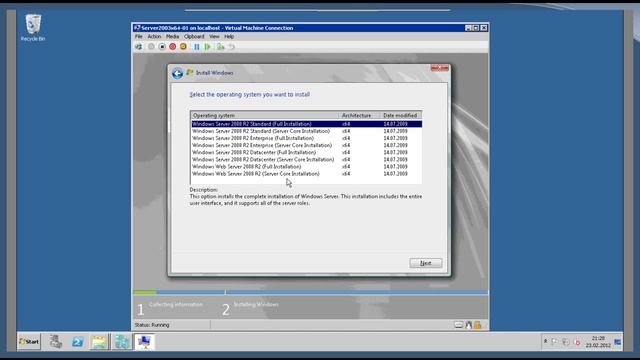Open the Clipboard menu

(x=194, y=36)
